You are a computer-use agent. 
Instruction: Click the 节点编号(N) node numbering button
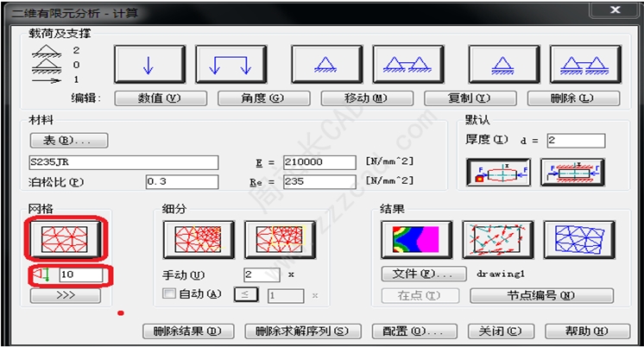pos(541,295)
